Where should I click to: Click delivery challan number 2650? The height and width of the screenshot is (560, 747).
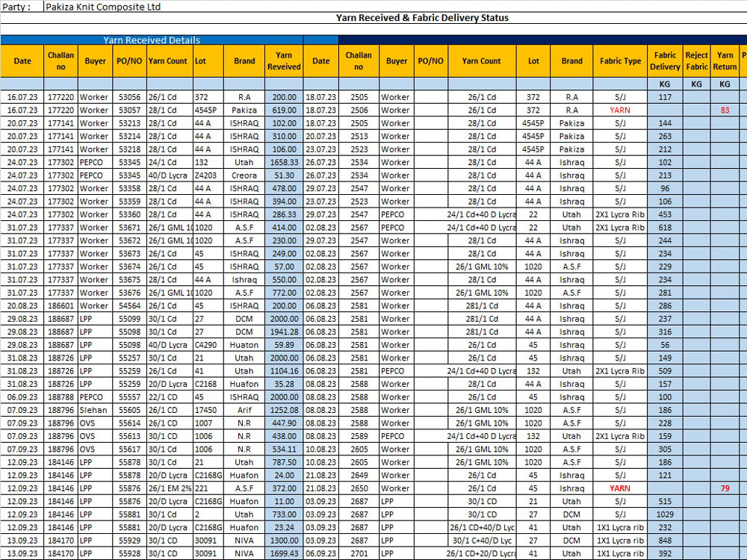pyautogui.click(x=359, y=488)
